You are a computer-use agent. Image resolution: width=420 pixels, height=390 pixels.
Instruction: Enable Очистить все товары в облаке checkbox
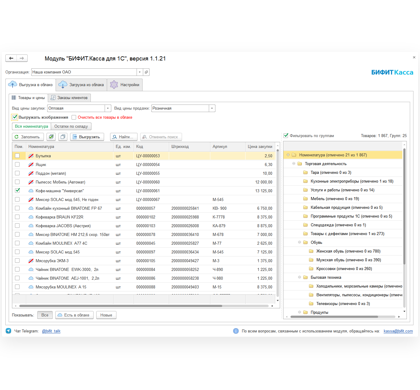pos(74,117)
